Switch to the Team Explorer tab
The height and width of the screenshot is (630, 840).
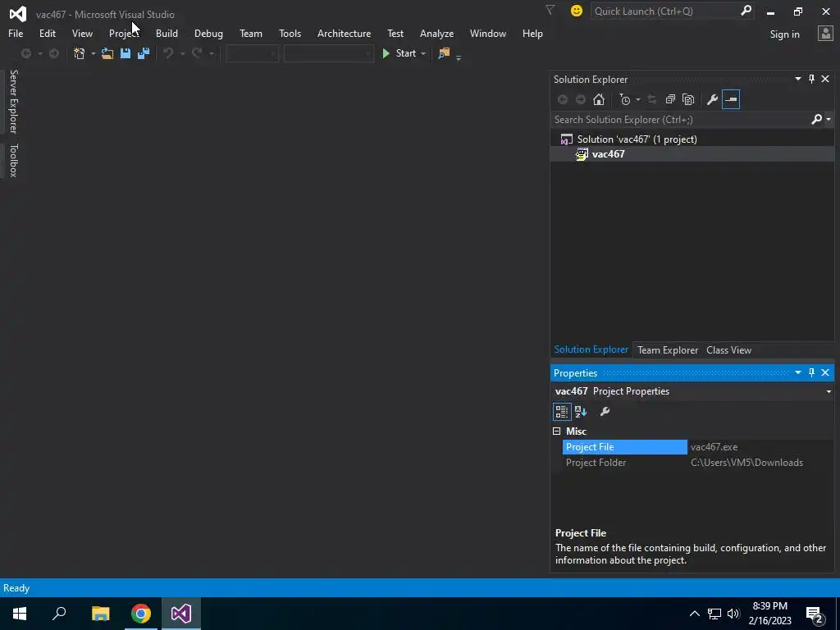668,349
